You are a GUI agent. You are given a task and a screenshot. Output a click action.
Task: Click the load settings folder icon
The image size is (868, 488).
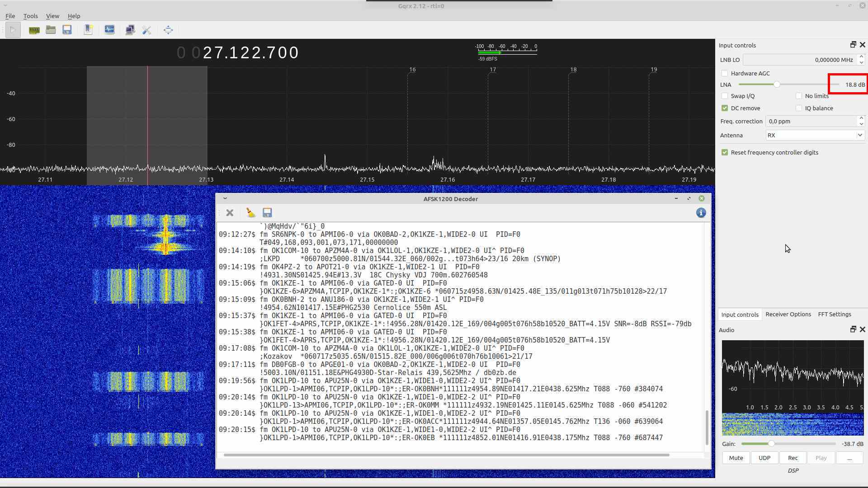pos(51,30)
